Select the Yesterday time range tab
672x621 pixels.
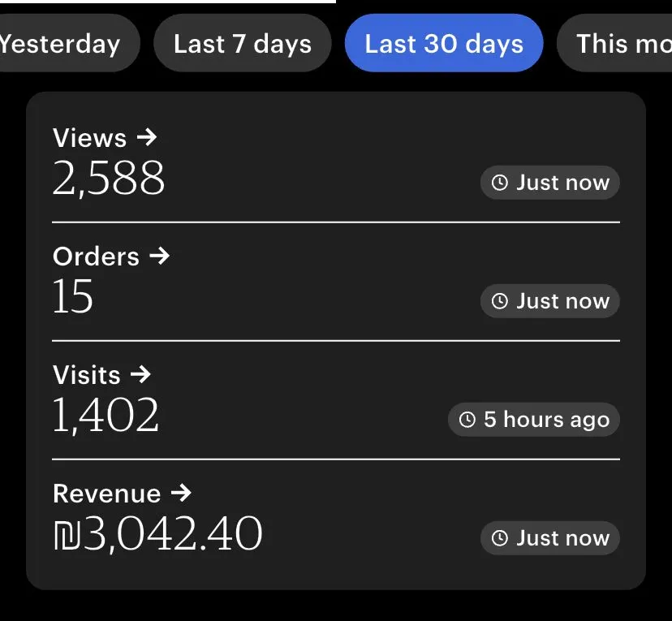[61, 43]
